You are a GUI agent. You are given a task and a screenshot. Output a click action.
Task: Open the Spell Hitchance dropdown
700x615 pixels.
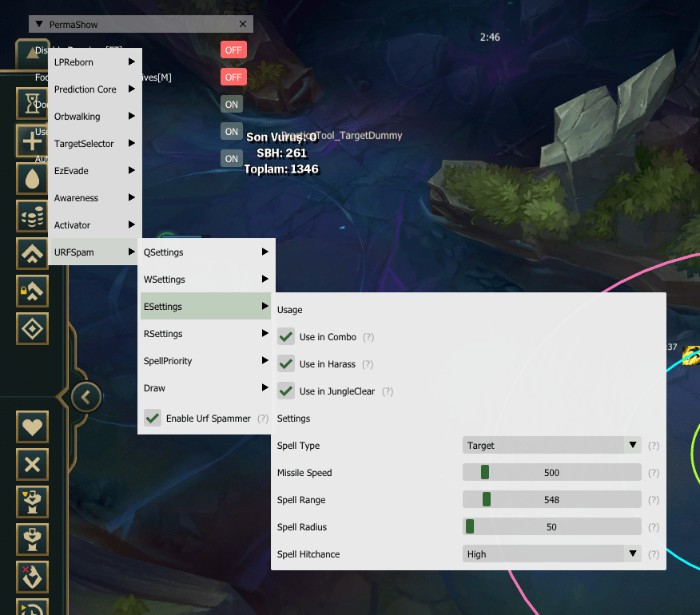click(x=552, y=553)
